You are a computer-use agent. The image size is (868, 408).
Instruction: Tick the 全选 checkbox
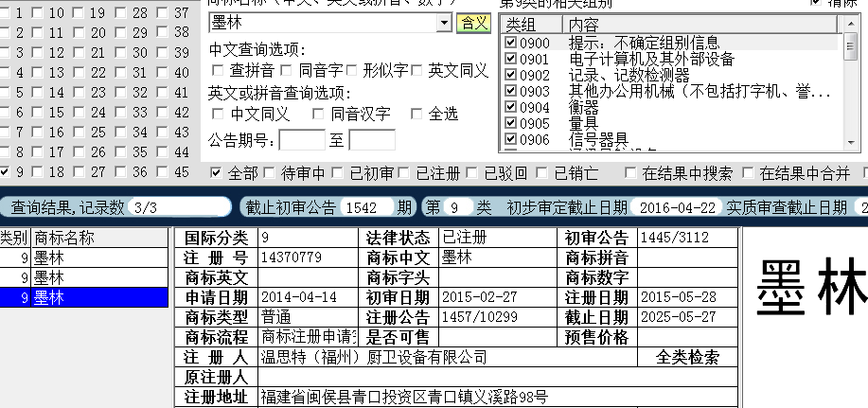click(416, 114)
